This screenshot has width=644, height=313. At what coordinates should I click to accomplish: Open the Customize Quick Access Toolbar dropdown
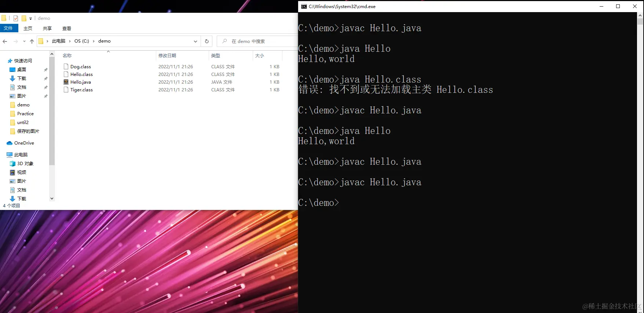(x=30, y=18)
